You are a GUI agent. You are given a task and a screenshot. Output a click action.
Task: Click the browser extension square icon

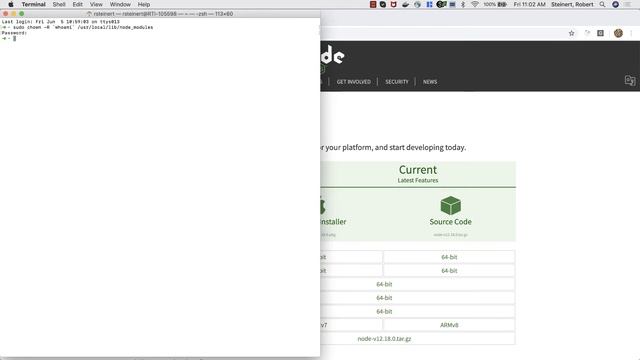(x=600, y=33)
